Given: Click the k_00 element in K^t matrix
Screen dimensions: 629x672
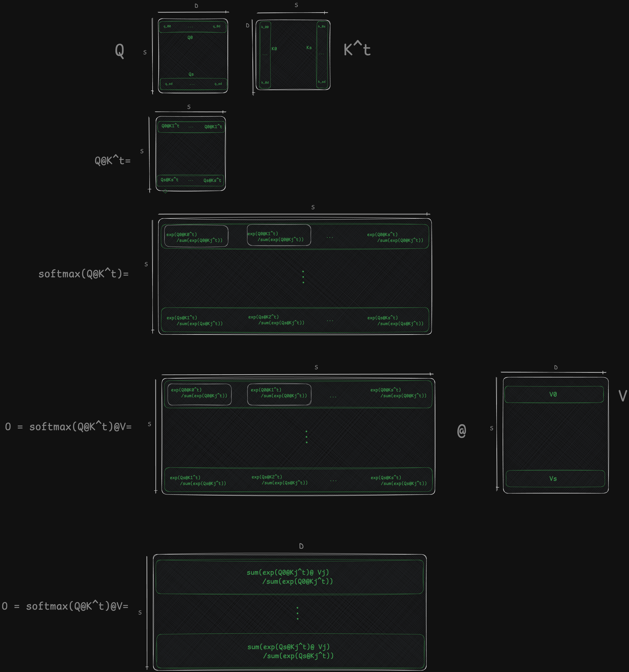Looking at the screenshot, I should coord(265,27).
